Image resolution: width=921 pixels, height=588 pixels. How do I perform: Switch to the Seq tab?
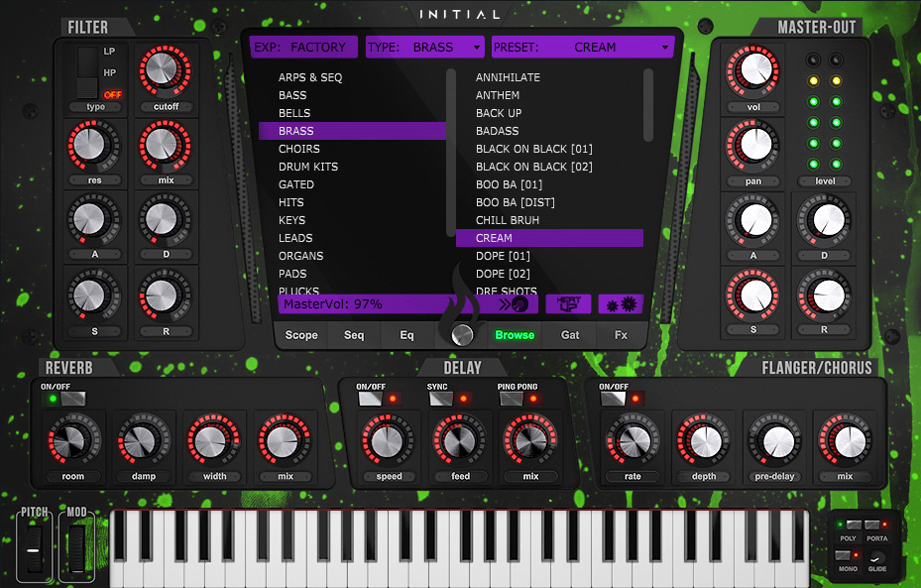(354, 335)
